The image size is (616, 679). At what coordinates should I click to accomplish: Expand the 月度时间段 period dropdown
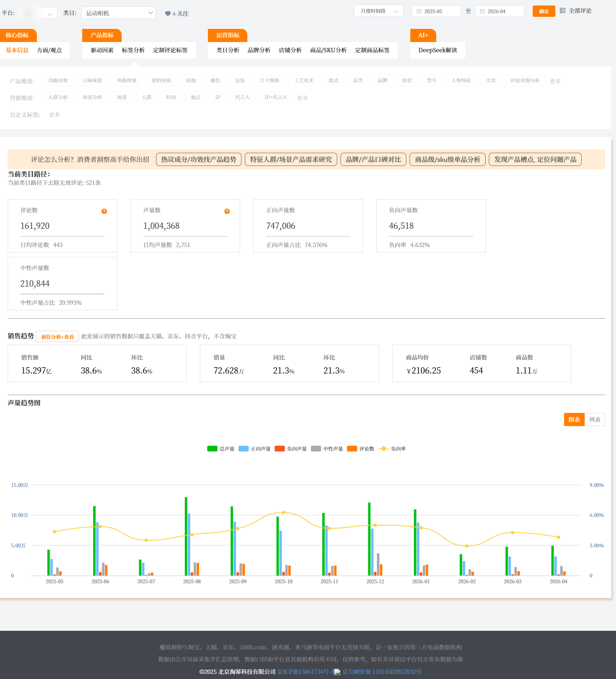379,11
